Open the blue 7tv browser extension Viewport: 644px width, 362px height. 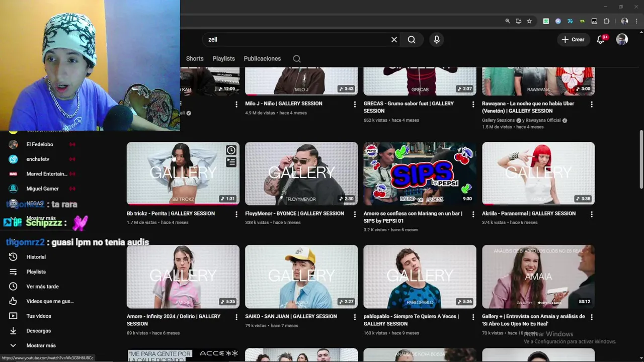coord(570,21)
